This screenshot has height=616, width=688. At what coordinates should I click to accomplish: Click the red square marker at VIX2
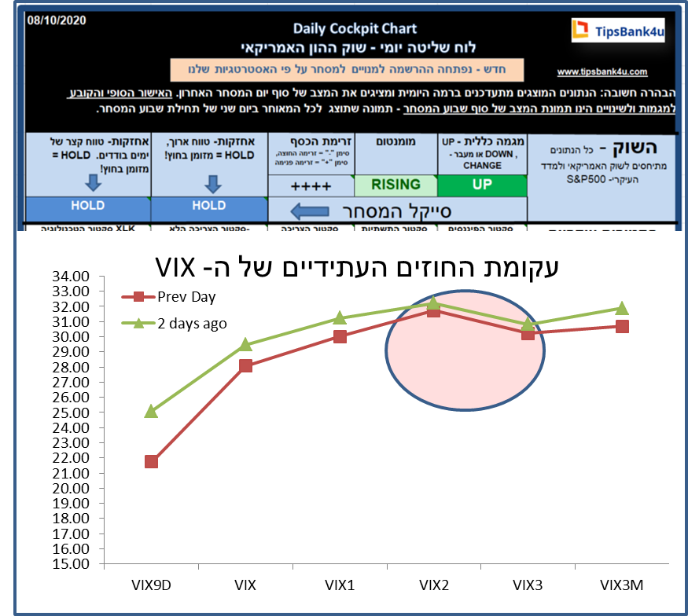tap(433, 311)
